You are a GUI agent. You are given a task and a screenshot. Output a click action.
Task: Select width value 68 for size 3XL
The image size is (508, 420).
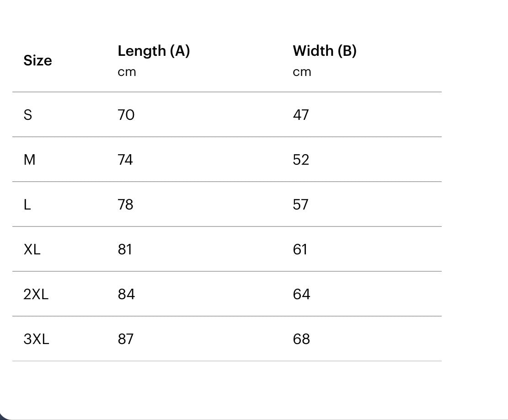pyautogui.click(x=301, y=339)
